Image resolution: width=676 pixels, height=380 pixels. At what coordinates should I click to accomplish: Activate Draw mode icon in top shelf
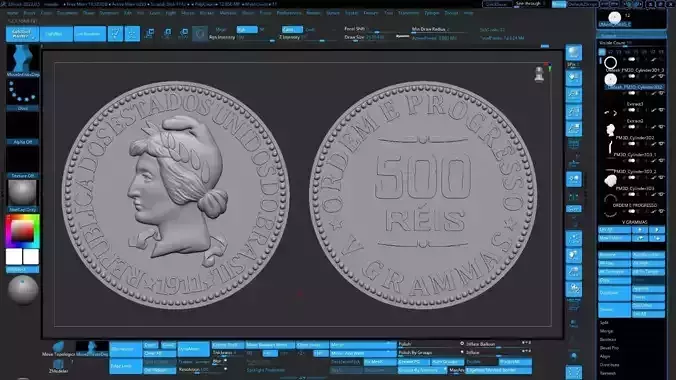(x=132, y=34)
